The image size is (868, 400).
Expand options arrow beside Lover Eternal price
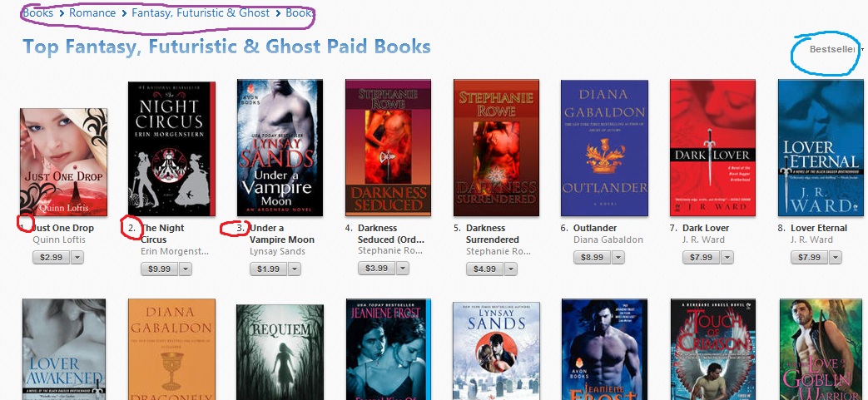click(x=836, y=257)
